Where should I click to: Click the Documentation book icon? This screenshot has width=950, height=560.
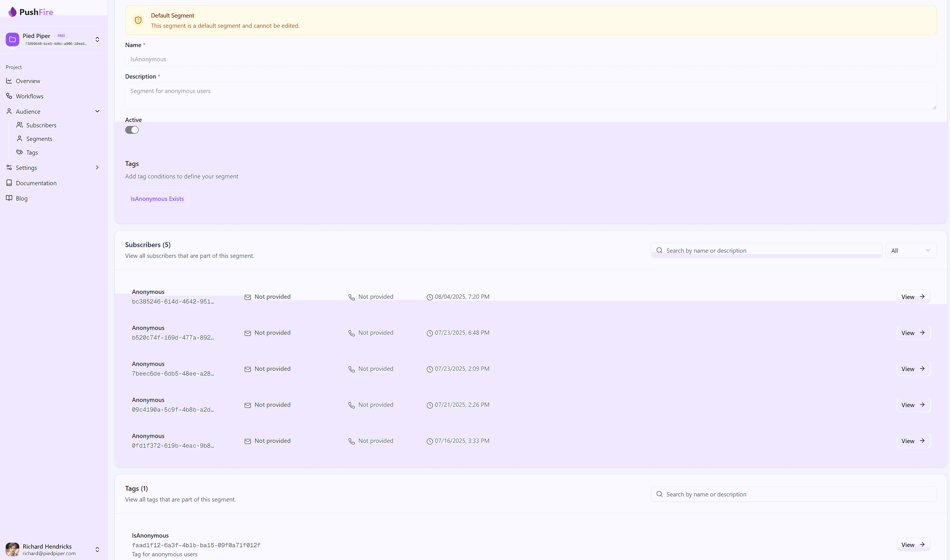9,183
